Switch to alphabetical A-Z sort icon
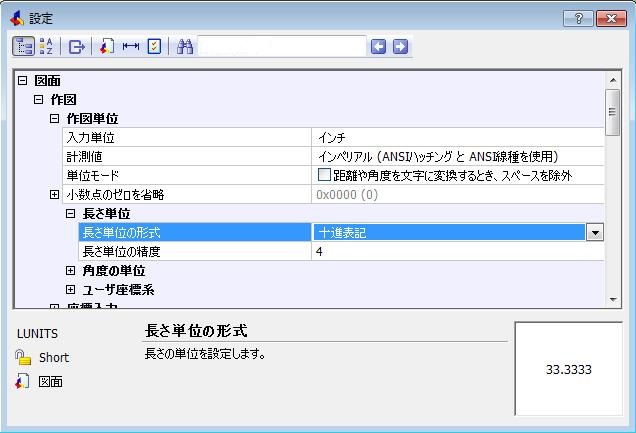This screenshot has width=636, height=433. pos(46,47)
